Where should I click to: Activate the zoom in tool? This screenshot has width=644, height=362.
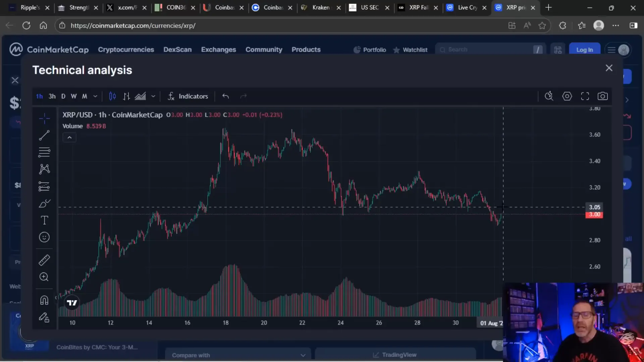click(44, 277)
